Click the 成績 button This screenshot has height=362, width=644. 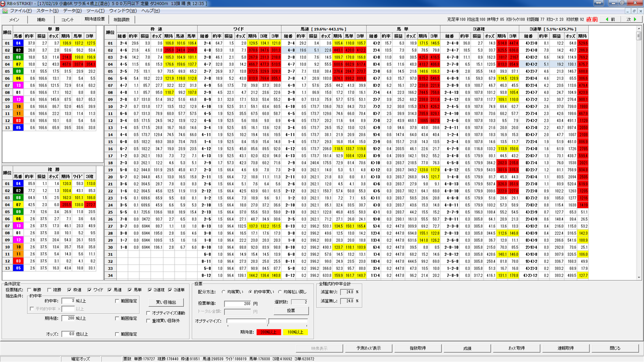click(467, 348)
